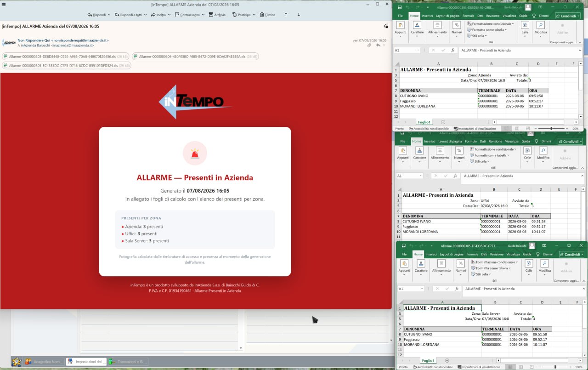Click the zoom slider in the Allarme-0000000303 Excel window
Viewport: 588px width, 370px height.
[551, 129]
